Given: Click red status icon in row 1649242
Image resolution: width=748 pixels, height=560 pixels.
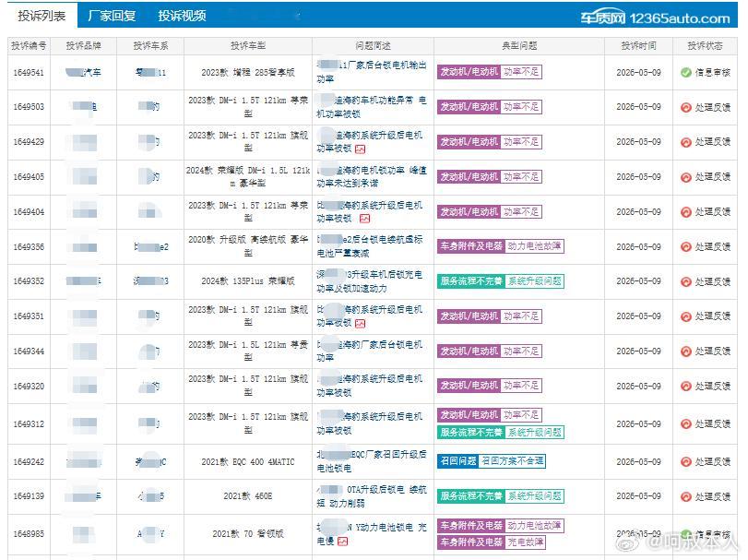Looking at the screenshot, I should (686, 461).
